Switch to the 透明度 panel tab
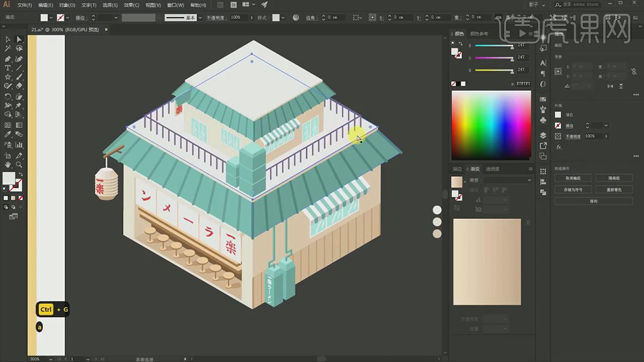The height and width of the screenshot is (362, 644). coord(492,169)
